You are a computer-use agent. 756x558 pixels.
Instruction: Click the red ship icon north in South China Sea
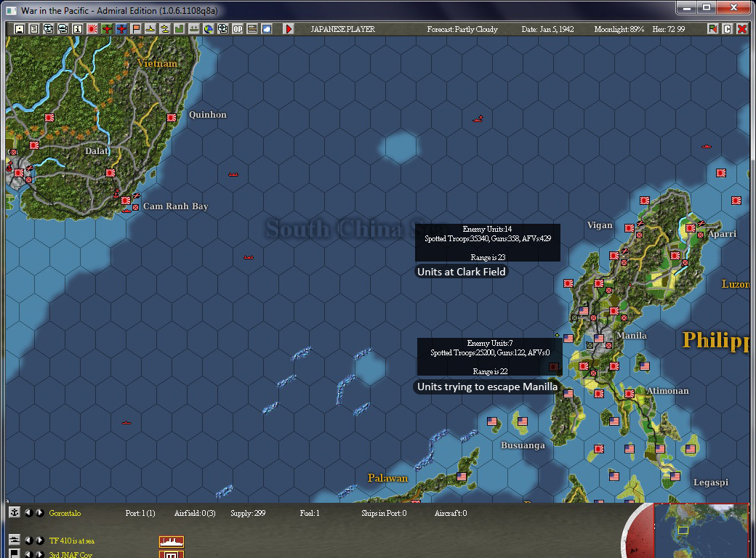(x=478, y=118)
